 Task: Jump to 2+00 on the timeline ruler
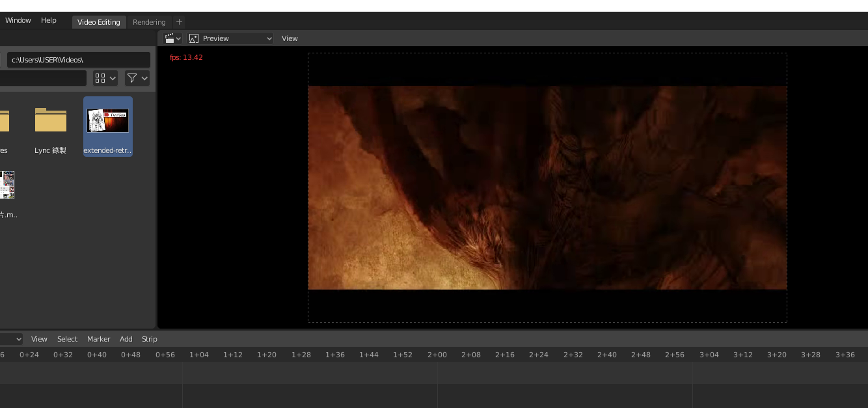click(x=437, y=355)
